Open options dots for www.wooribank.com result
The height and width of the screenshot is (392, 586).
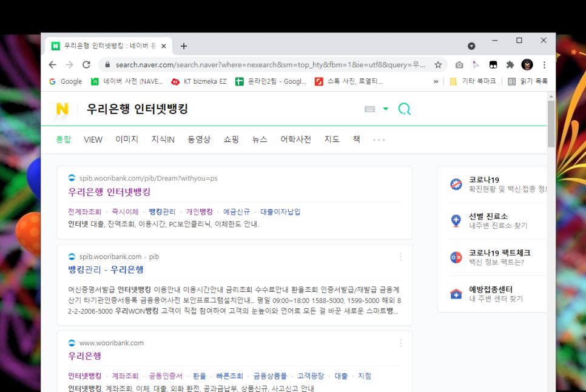400,343
